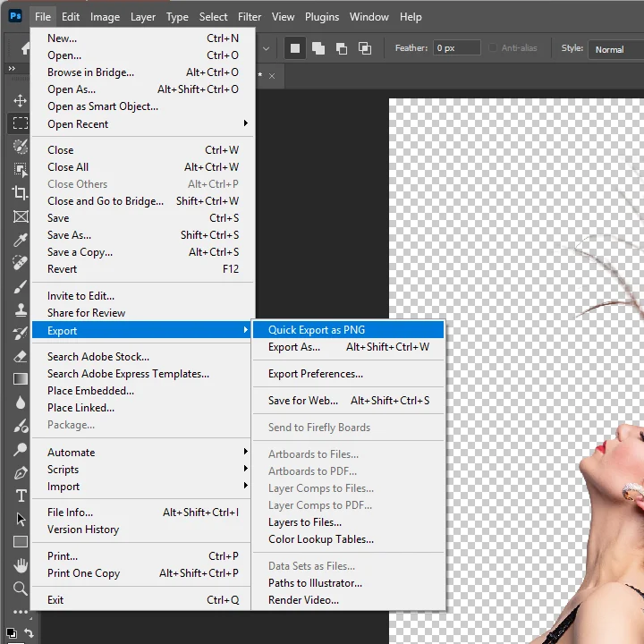Viewport: 644px width, 644px height.
Task: Click the Home icon in options bar
Action: coord(25,48)
